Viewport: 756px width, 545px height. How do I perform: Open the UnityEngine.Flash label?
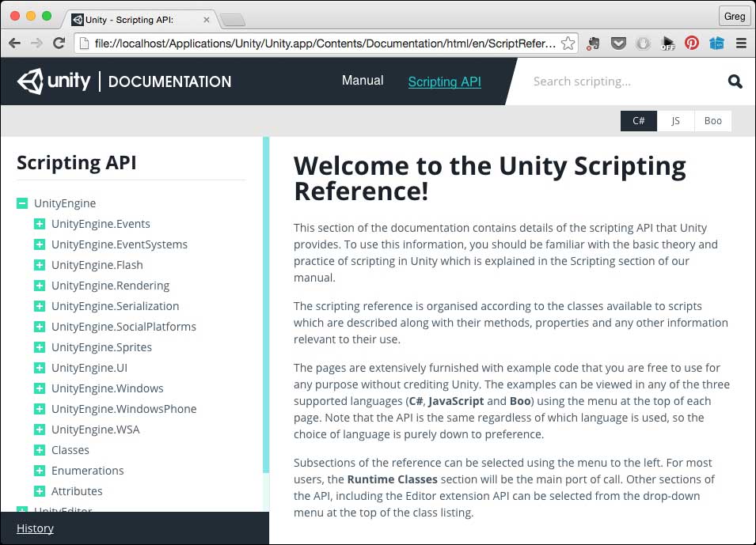click(97, 265)
